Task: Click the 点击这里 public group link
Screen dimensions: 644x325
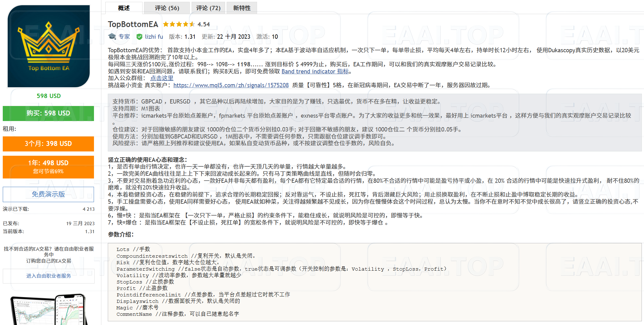Action: pyautogui.click(x=162, y=78)
